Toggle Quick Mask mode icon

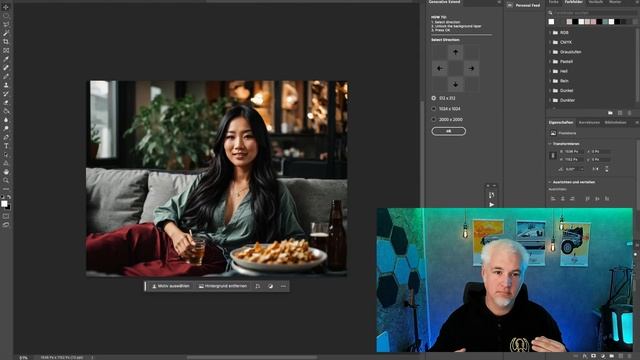click(6, 216)
